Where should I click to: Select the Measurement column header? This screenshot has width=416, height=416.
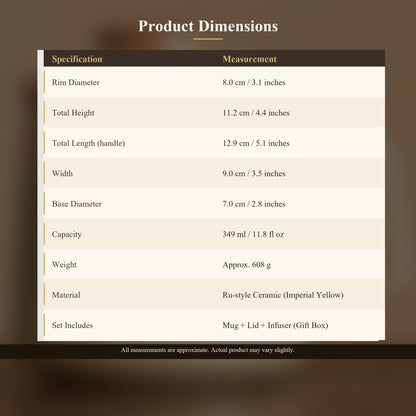tap(249, 59)
